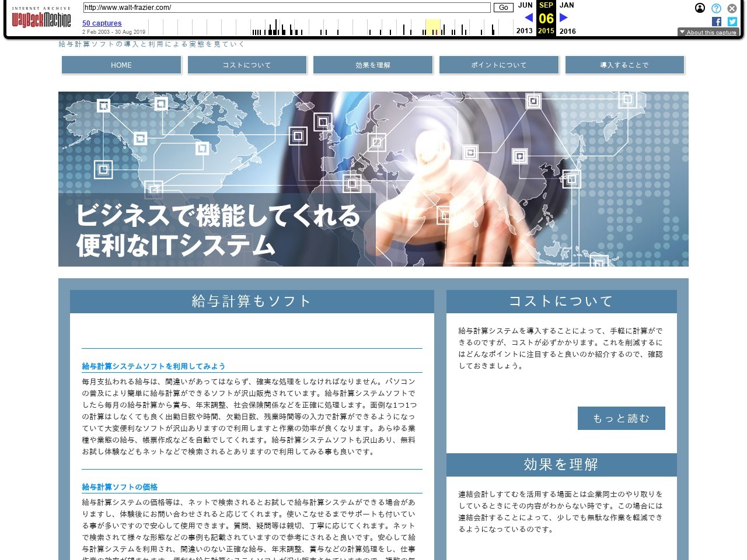Screen dimensions: 747x560
Task: Go to previous capture with left arrow
Action: point(529,17)
